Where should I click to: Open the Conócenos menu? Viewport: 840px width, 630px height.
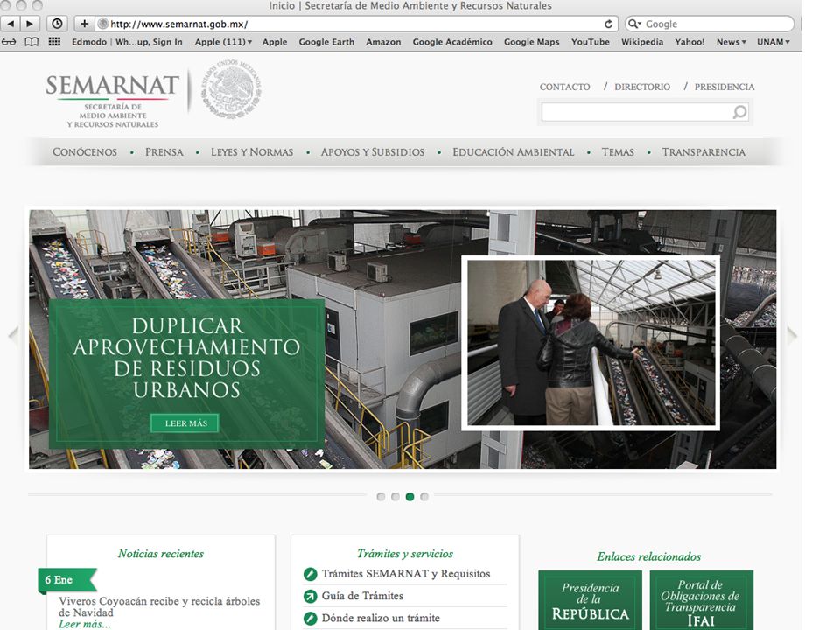[85, 152]
